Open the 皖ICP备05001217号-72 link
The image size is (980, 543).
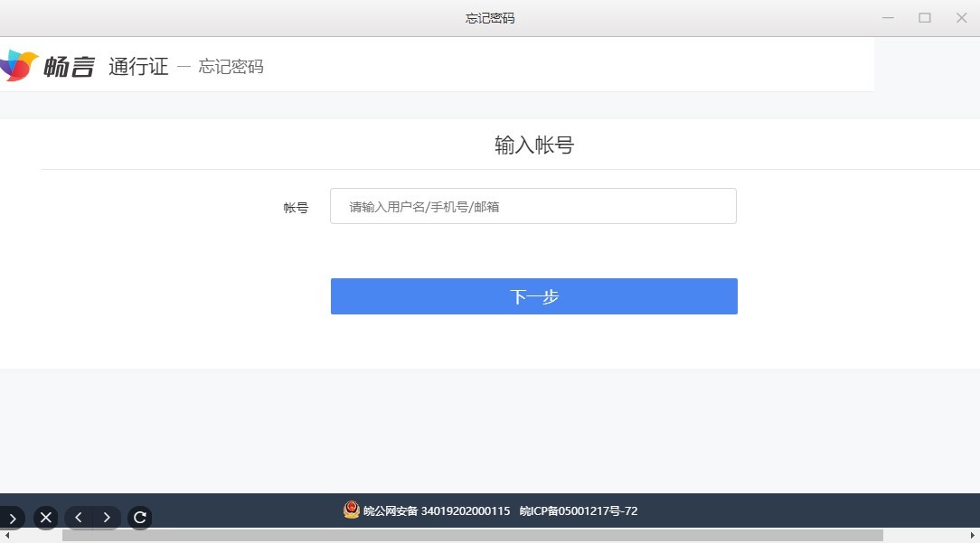[578, 511]
